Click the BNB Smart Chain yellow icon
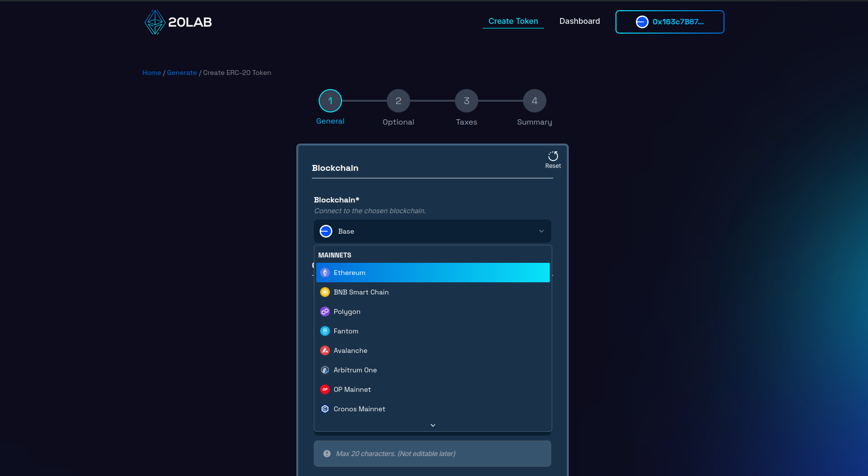The width and height of the screenshot is (868, 476). coord(325,292)
